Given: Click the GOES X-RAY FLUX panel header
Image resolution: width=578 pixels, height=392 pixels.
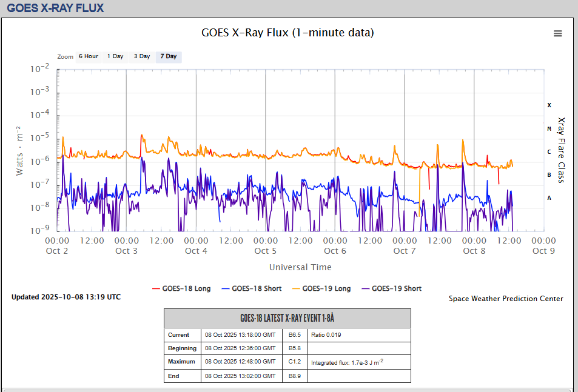Looking at the screenshot, I should click(x=55, y=8).
